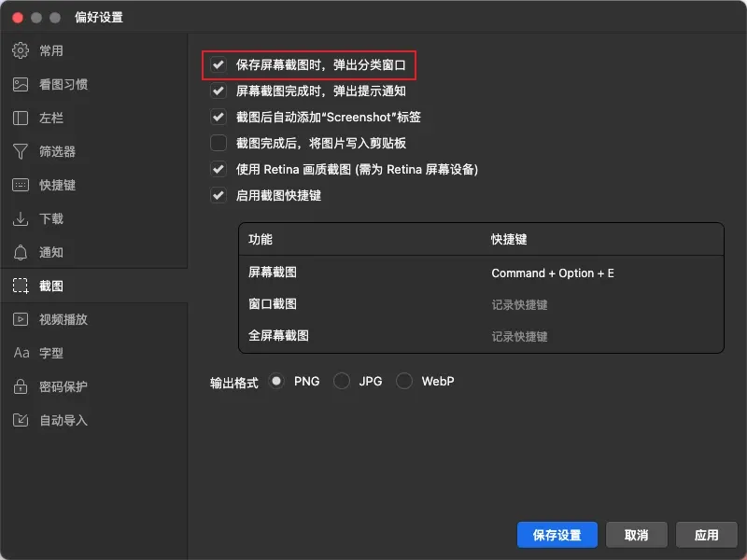
Task: Click the Command + Option + E shortcut
Action: (553, 273)
